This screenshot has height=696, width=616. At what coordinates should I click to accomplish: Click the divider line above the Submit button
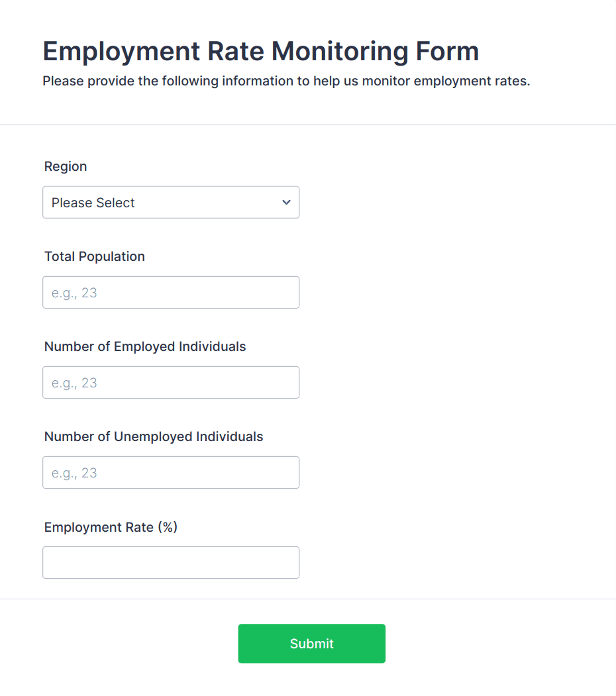coord(308,599)
